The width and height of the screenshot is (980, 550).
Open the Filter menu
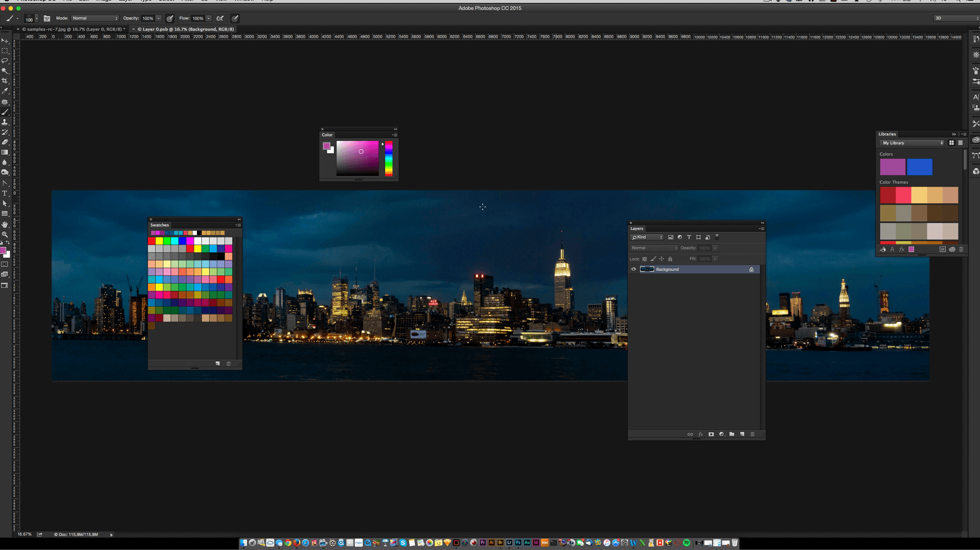[x=186, y=1]
